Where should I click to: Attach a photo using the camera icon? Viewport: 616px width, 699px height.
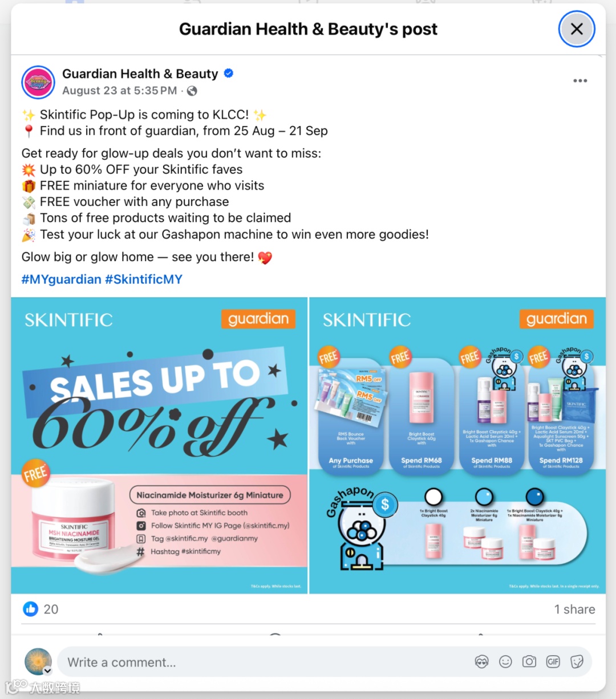pyautogui.click(x=529, y=662)
